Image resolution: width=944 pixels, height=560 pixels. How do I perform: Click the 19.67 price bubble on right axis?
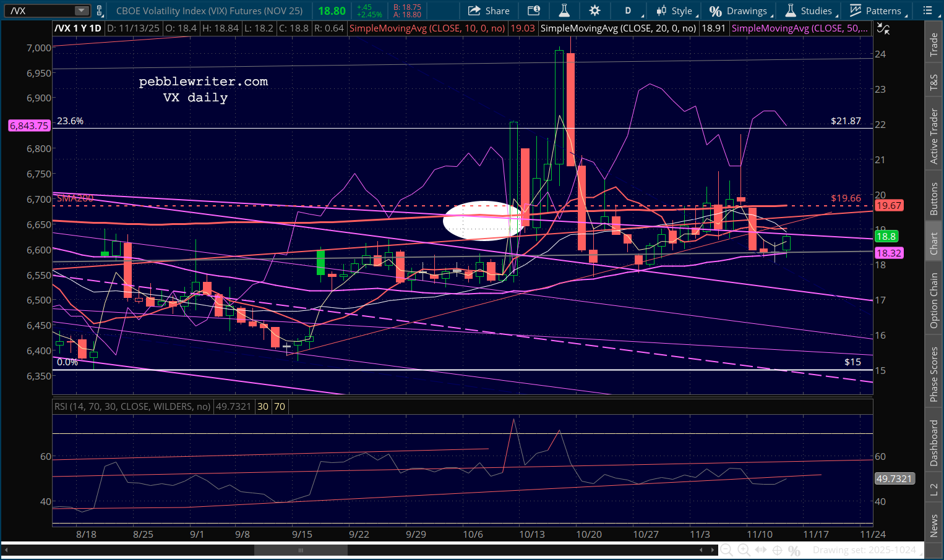pos(889,206)
